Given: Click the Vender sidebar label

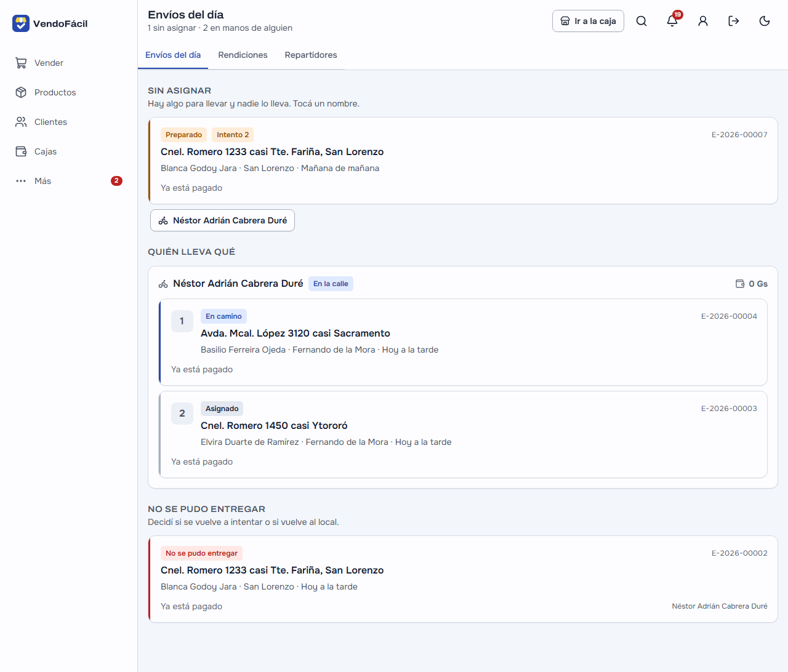Looking at the screenshot, I should pyautogui.click(x=49, y=63).
